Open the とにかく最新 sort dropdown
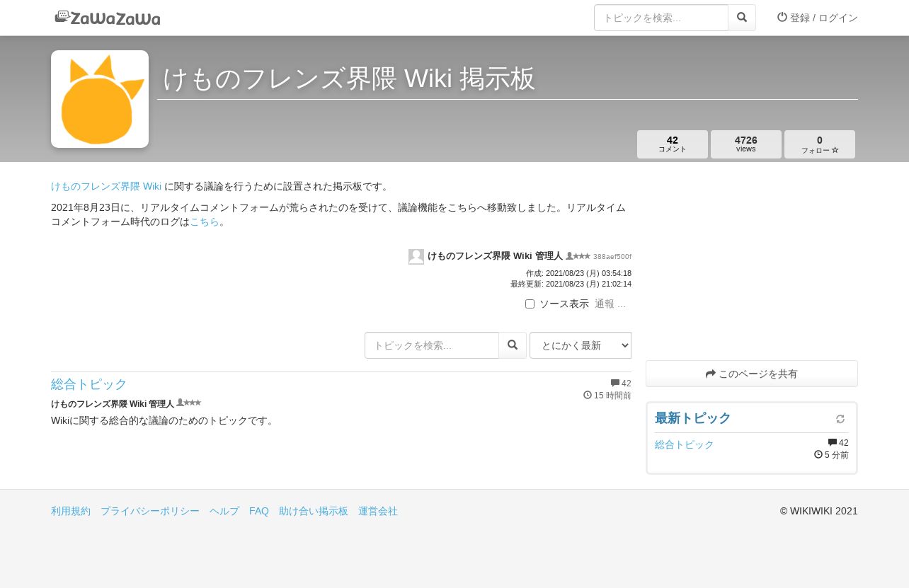Viewport: 909px width, 588px height. pyautogui.click(x=581, y=345)
